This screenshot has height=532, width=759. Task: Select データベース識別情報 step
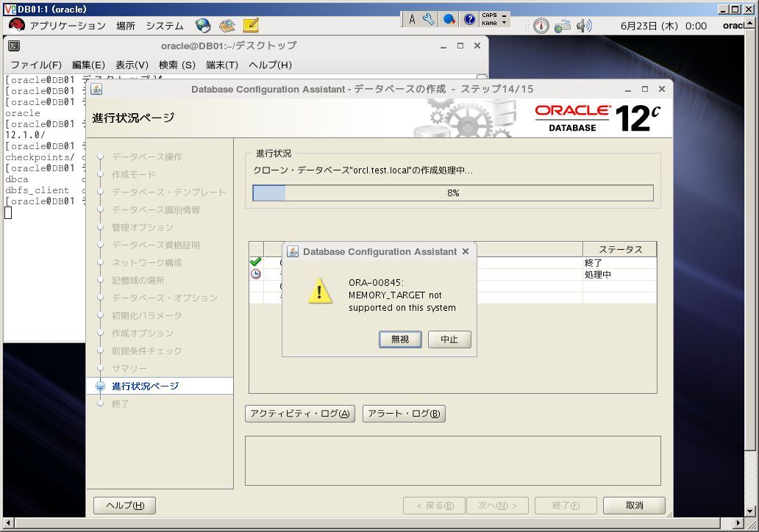click(156, 210)
